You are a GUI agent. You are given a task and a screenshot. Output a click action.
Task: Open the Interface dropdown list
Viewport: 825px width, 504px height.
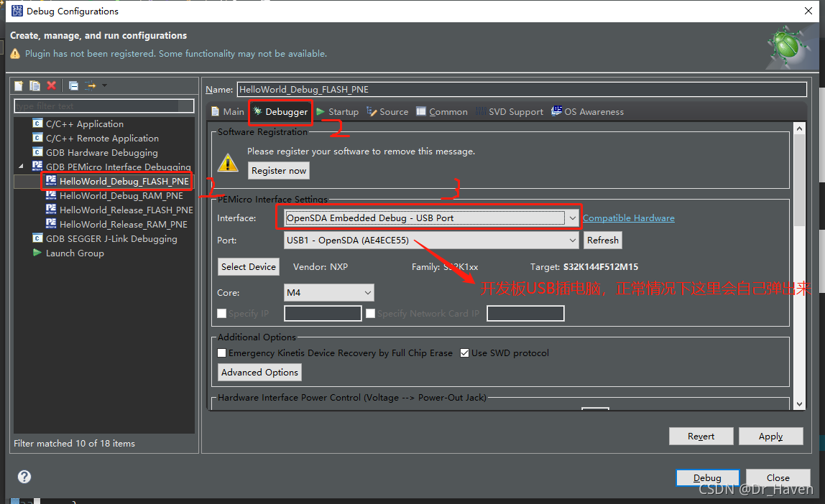[572, 218]
